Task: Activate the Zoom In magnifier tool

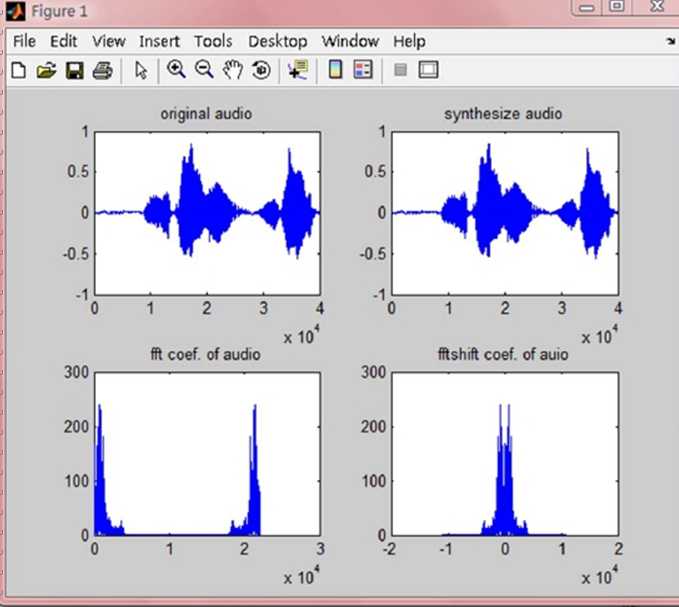Action: tap(176, 70)
